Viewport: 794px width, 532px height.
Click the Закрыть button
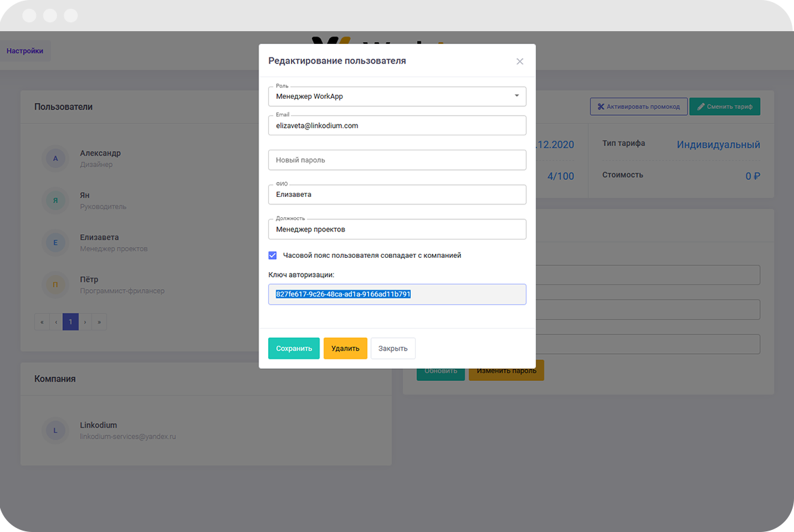click(393, 349)
